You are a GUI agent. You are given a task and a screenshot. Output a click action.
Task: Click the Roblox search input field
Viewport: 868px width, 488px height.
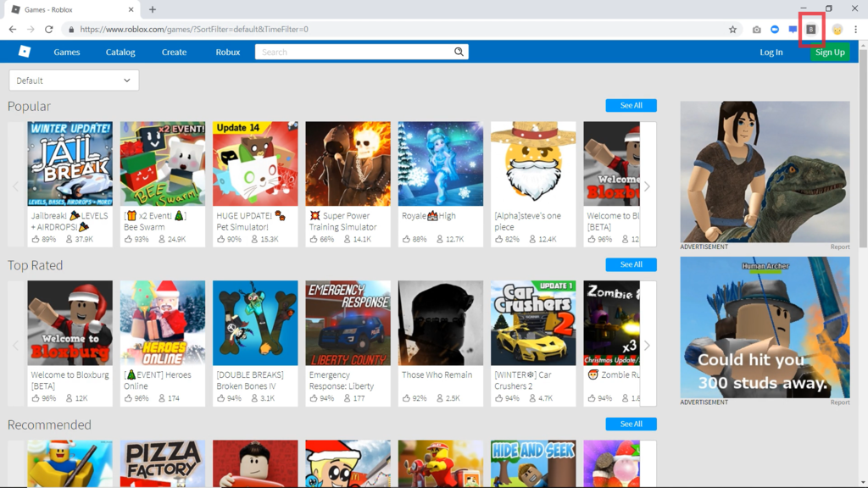pos(354,52)
